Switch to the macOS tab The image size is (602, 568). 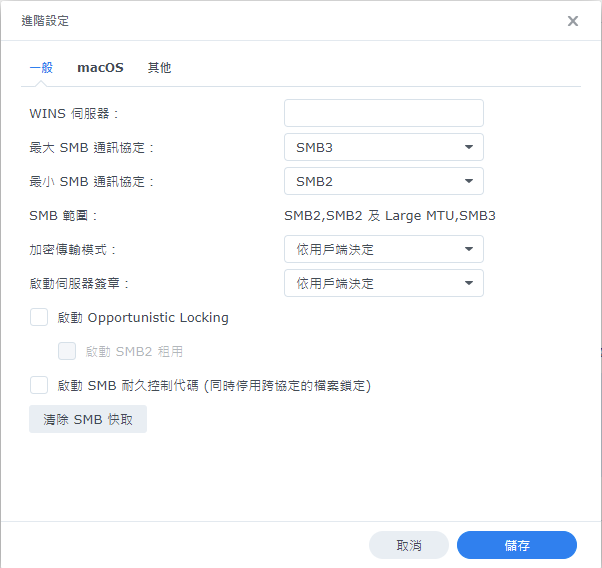click(100, 68)
